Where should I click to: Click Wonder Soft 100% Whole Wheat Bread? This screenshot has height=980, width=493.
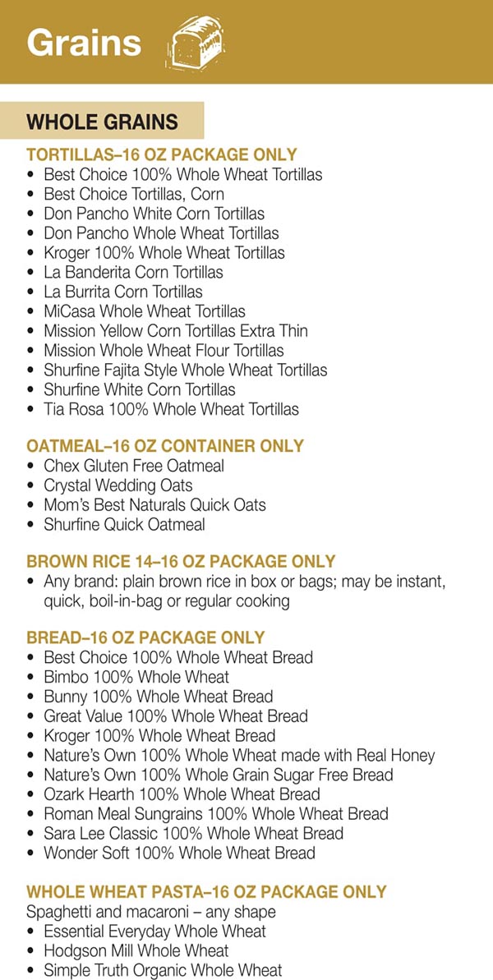point(179,853)
